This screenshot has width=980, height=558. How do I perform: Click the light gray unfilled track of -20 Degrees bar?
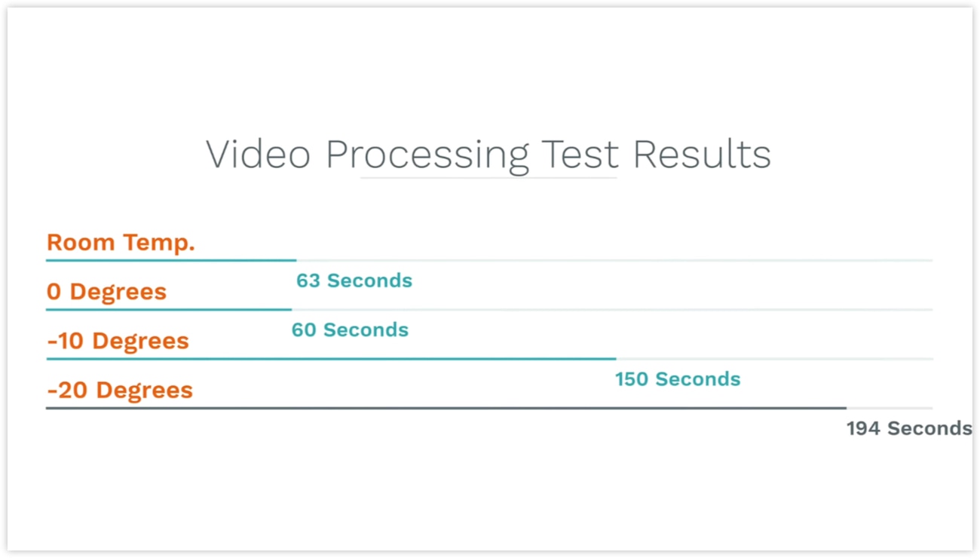pos(890,408)
